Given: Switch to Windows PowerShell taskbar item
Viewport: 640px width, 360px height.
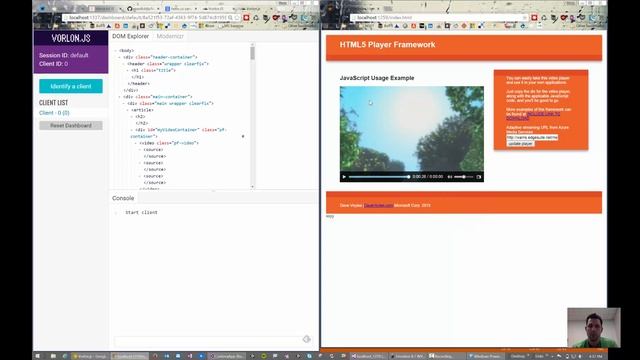Looking at the screenshot, I should (x=485, y=356).
